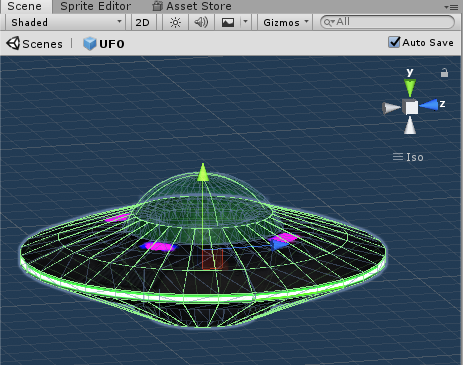Toggle the Auto Save checkbox
The width and height of the screenshot is (463, 365).
pyautogui.click(x=394, y=42)
